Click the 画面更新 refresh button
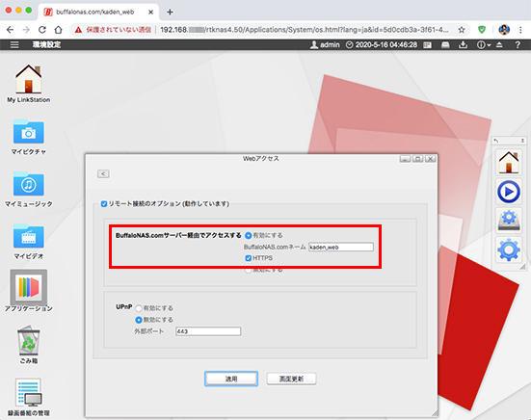This screenshot has width=531, height=420. coord(291,379)
